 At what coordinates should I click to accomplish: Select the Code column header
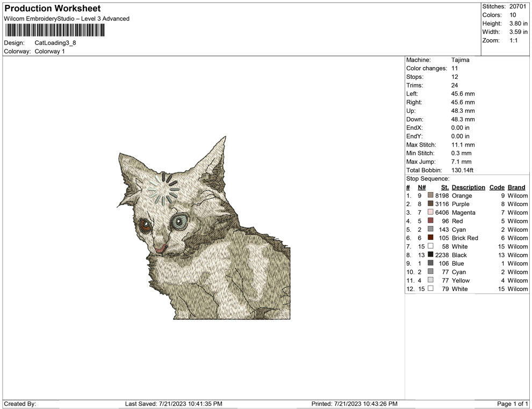pyautogui.click(x=497, y=187)
